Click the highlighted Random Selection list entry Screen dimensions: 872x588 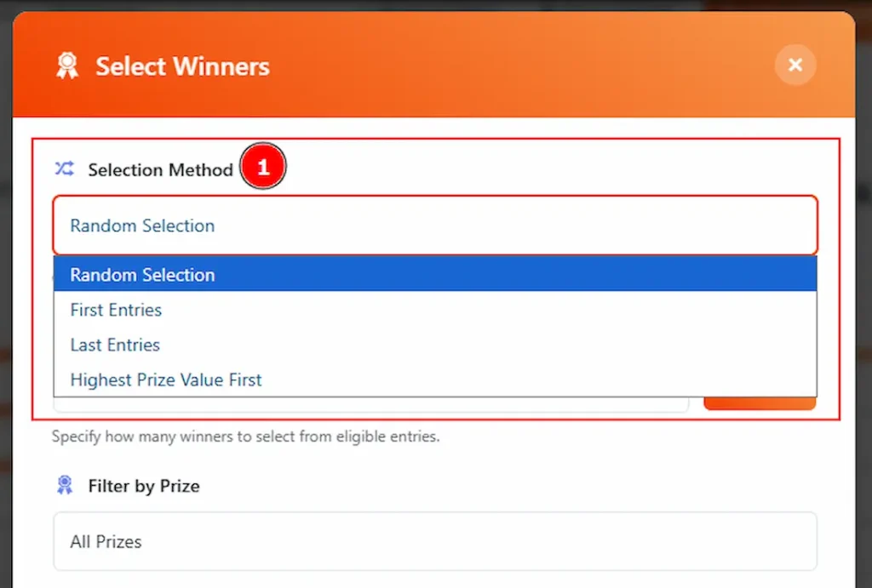point(142,274)
